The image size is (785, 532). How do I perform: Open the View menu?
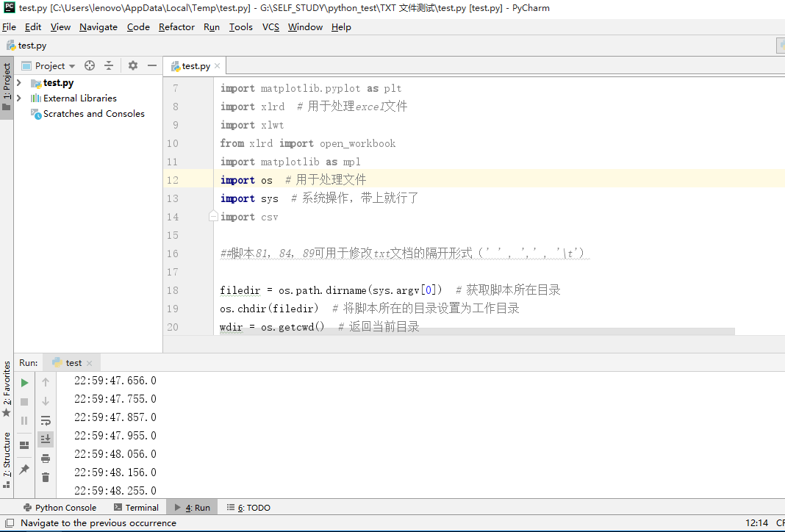[60, 27]
